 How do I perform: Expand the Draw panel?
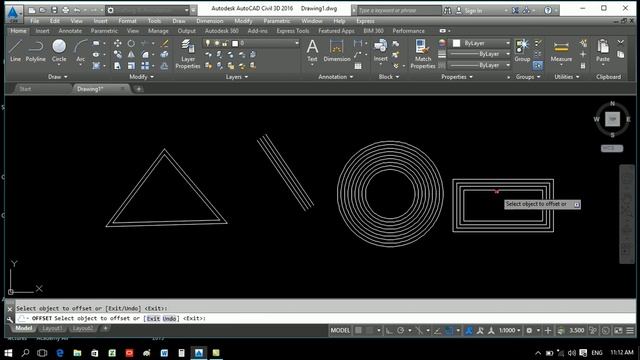point(58,77)
